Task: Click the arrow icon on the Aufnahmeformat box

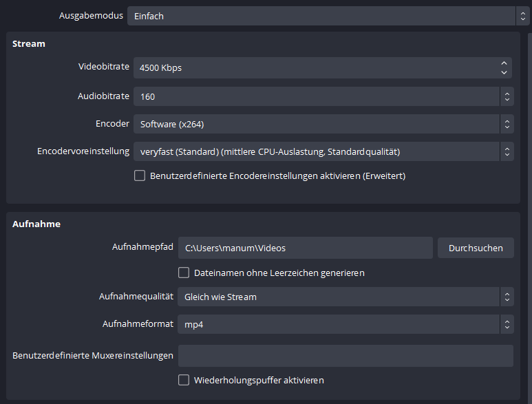Action: (507, 324)
